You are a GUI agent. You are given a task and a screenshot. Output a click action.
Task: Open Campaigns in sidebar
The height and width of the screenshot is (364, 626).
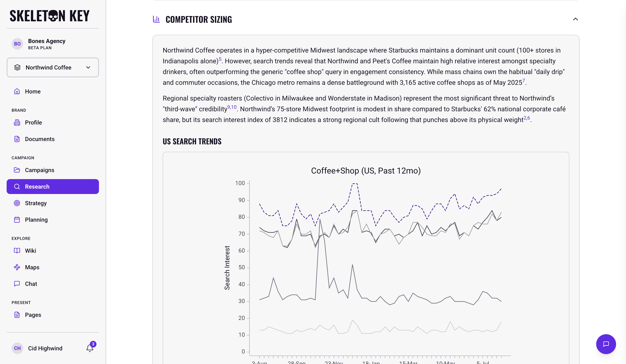point(53,170)
